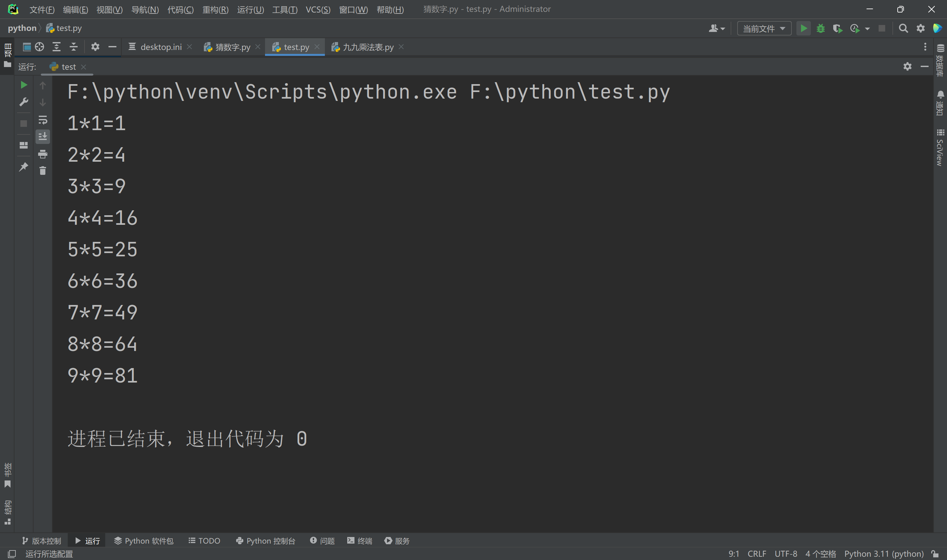
Task: Switch to 九九乘法表.py tab
Action: click(368, 47)
